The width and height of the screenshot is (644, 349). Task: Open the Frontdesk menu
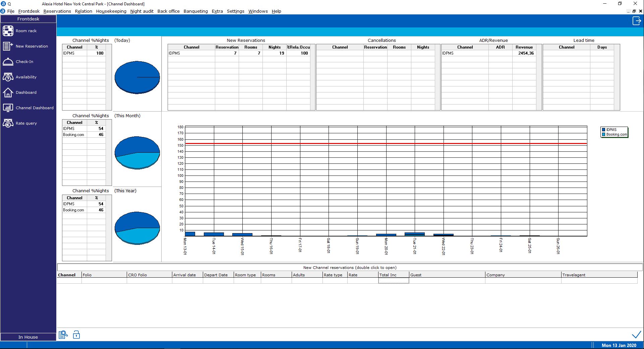pyautogui.click(x=29, y=11)
